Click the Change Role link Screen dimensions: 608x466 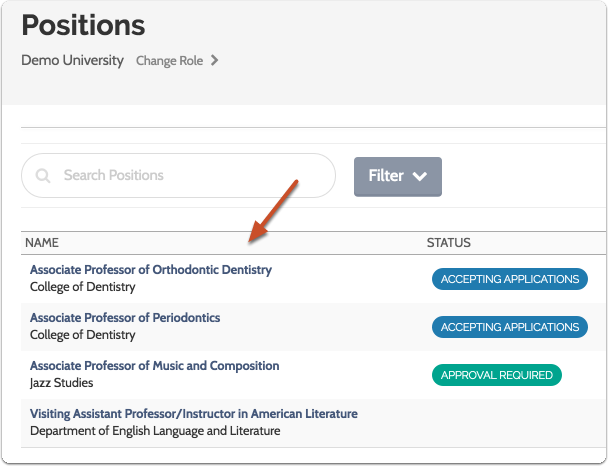pyautogui.click(x=169, y=61)
